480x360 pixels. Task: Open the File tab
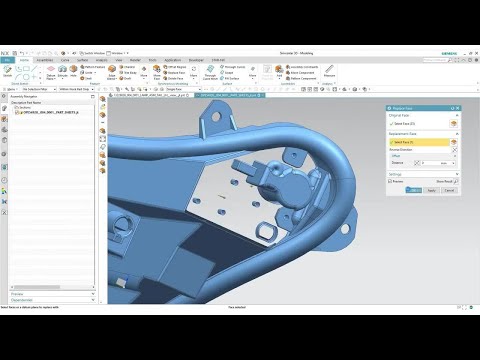[7, 60]
